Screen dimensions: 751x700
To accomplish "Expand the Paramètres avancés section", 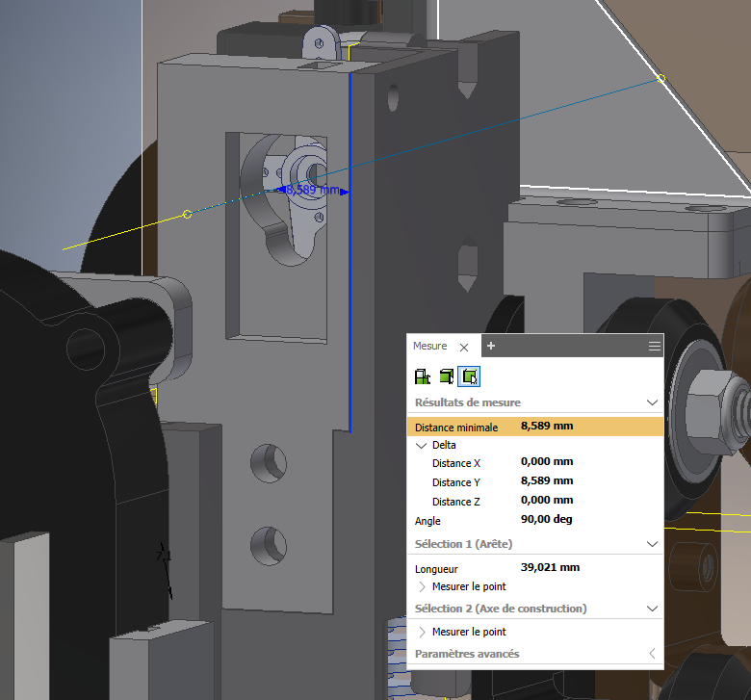I will (x=652, y=654).
